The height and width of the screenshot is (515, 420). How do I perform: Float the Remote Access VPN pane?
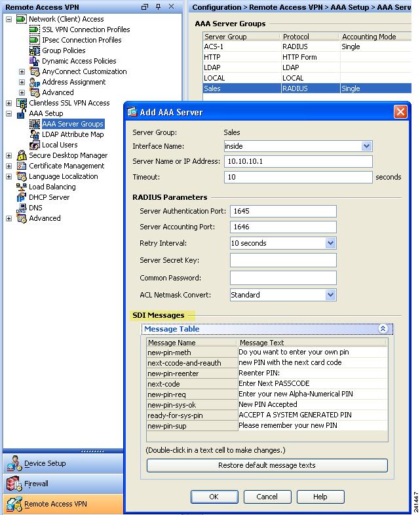click(145, 7)
